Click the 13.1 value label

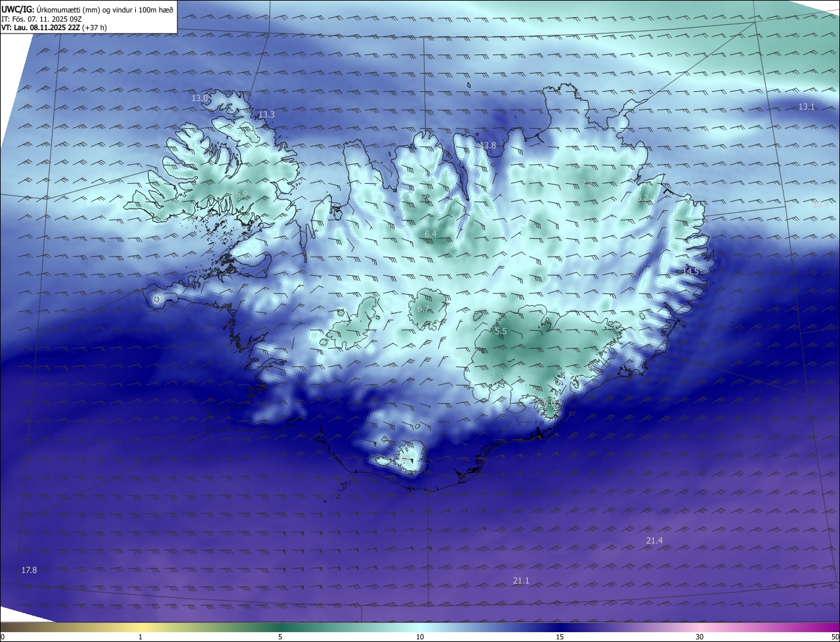coord(807,106)
